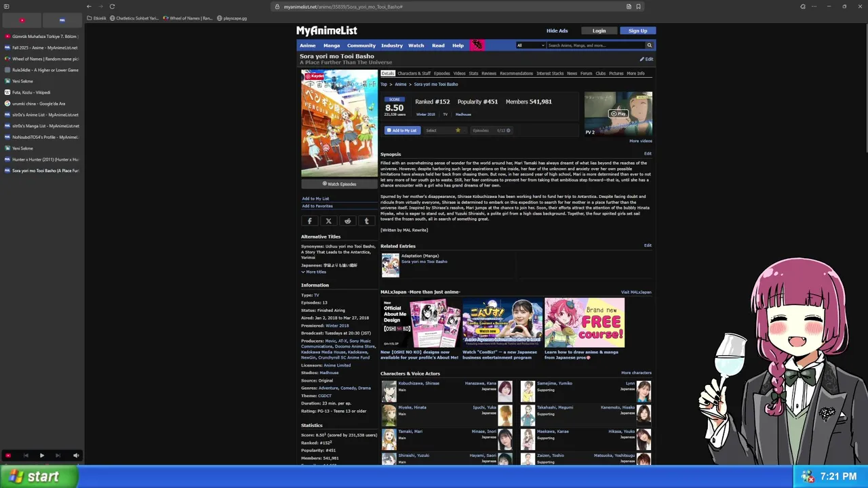Open the browser three-dot menu
This screenshot has height=488, width=868.
point(813,6)
